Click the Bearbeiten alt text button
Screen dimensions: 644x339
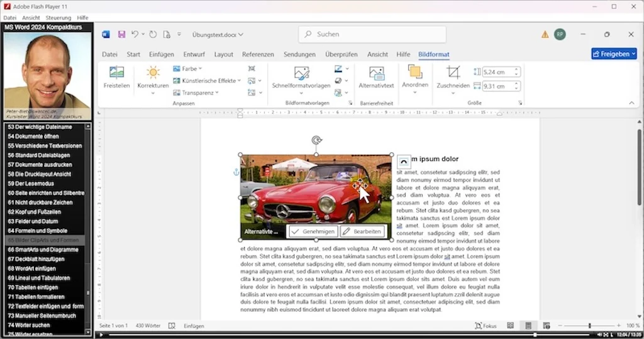363,231
